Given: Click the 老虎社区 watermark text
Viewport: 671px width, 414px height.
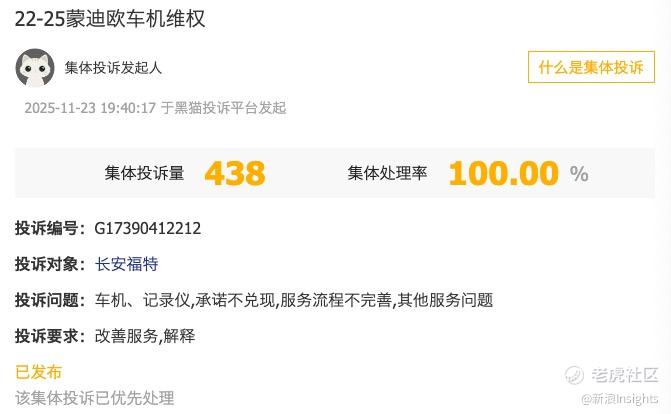Looking at the screenshot, I should pos(624,375).
